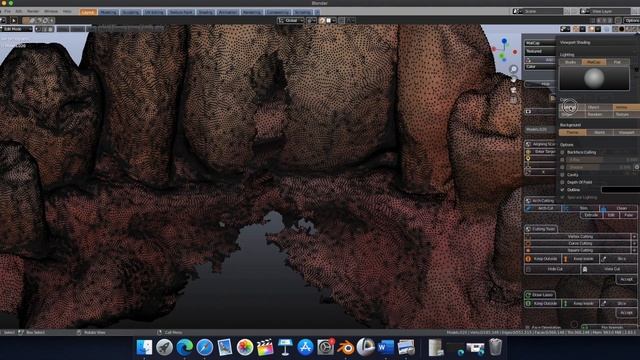Open the File menu
This screenshot has width=640, height=360.
[8, 11]
